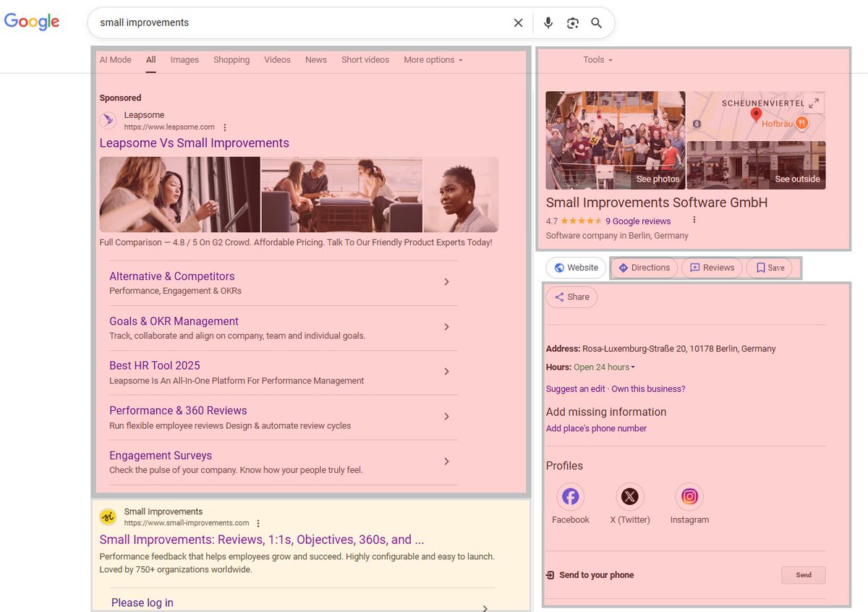Switch to Shopping tab

(231, 60)
